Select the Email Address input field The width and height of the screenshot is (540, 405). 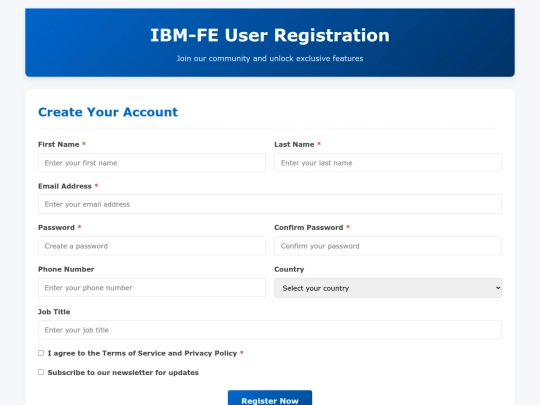(x=270, y=204)
